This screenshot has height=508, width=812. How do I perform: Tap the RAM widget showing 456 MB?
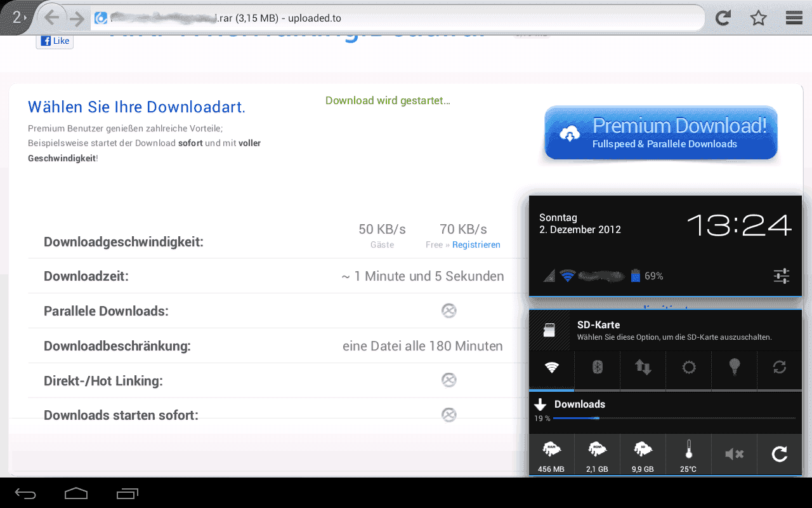[x=551, y=455]
